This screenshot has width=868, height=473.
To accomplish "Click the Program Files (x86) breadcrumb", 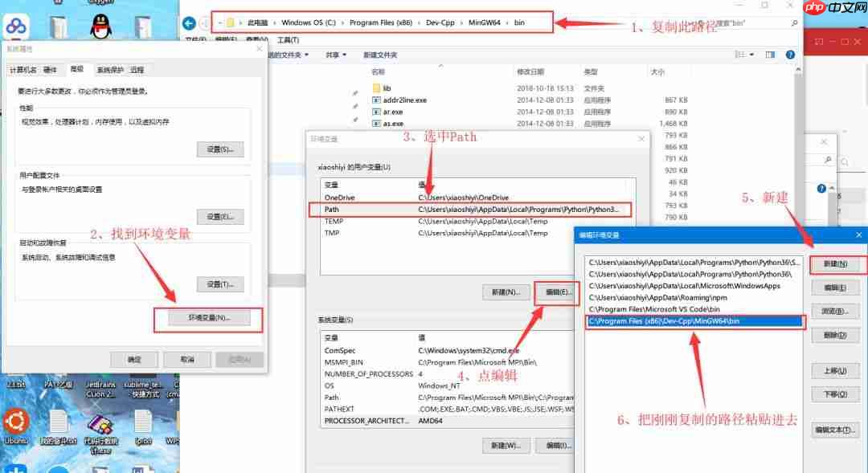I will (381, 22).
